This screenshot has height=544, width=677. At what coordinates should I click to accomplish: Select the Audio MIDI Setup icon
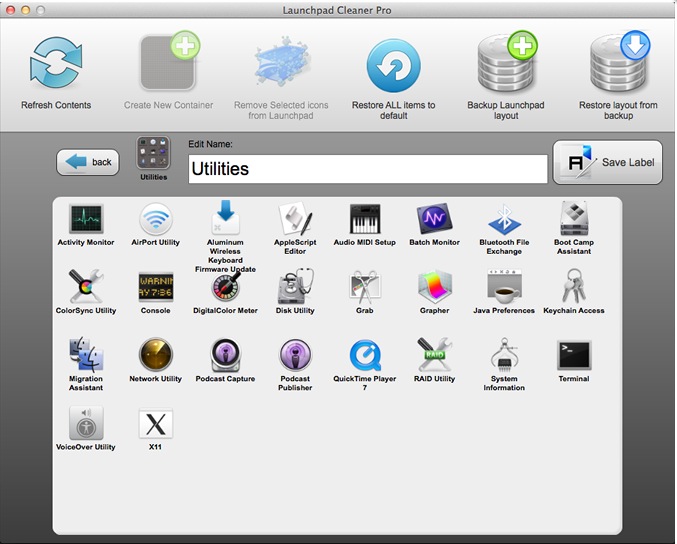tap(364, 219)
